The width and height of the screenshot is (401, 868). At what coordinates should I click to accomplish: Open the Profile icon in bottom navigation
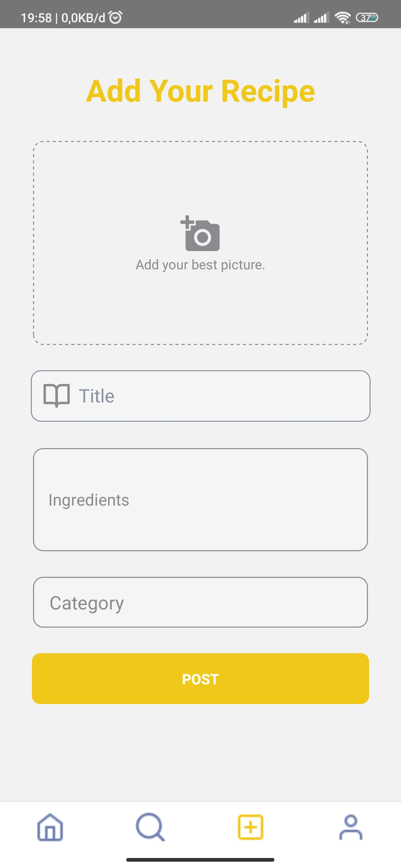point(351,826)
